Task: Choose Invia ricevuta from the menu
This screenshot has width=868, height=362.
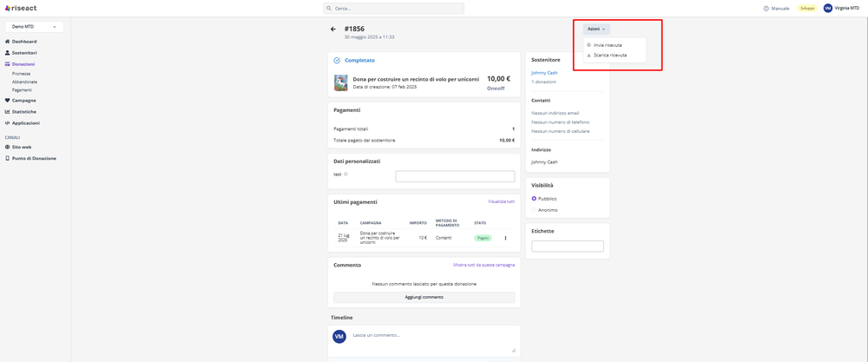Action: pos(608,45)
